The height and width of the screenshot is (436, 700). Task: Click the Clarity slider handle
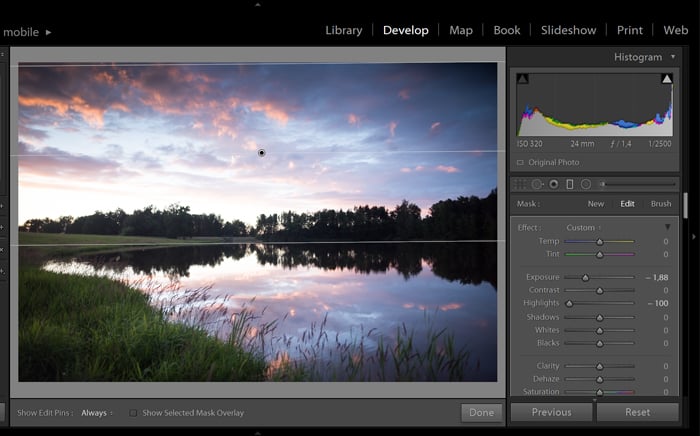pos(600,366)
